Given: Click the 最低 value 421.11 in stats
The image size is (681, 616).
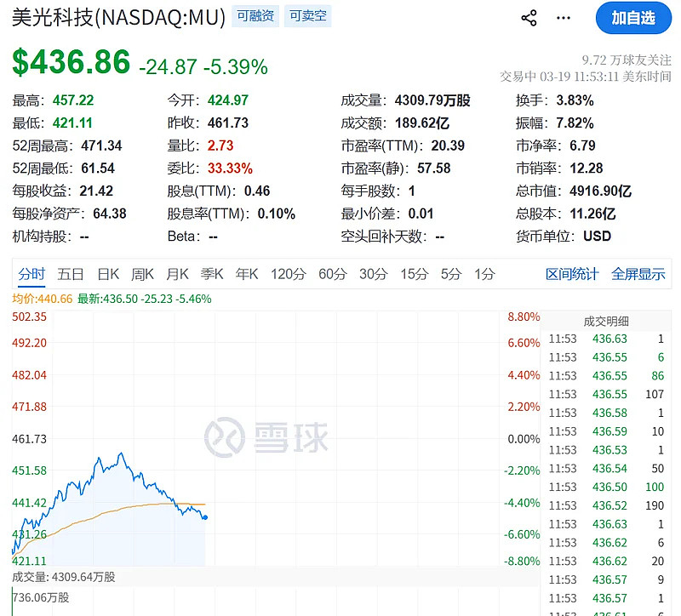Looking at the screenshot, I should 72,123.
